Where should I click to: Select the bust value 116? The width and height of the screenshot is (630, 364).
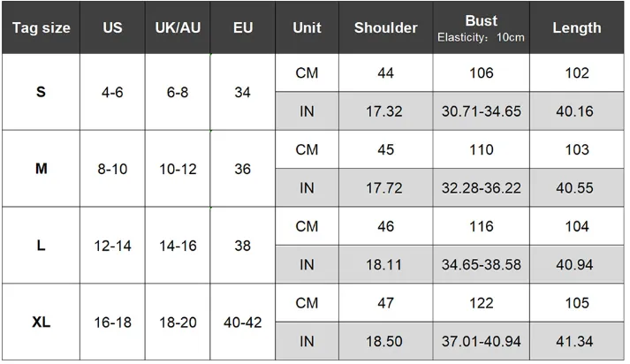(482, 226)
